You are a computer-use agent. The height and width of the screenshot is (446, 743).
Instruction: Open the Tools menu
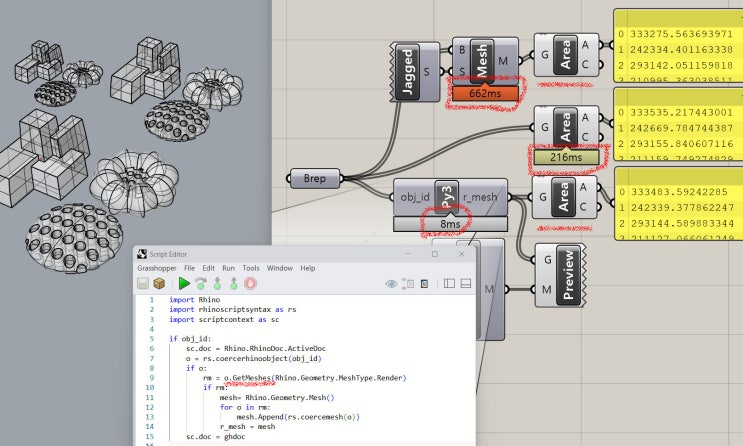[x=251, y=268]
